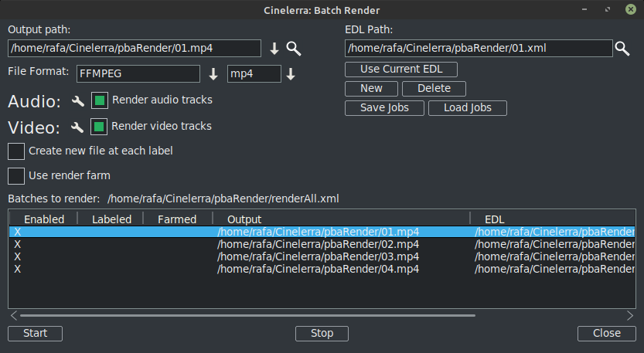Toggle Render video tracks checkbox
The height and width of the screenshot is (353, 644).
(x=100, y=126)
